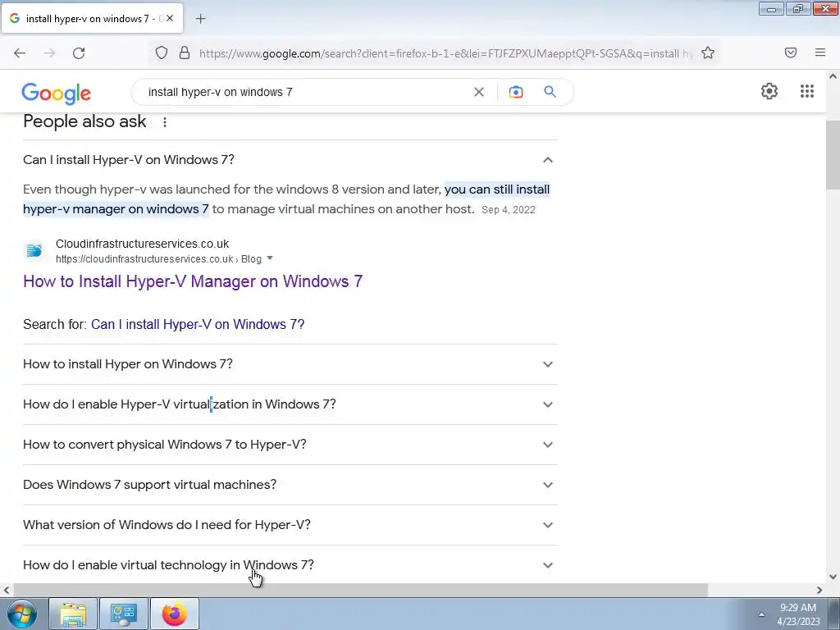Go back with the browser back arrow
The image size is (840, 630).
click(20, 53)
